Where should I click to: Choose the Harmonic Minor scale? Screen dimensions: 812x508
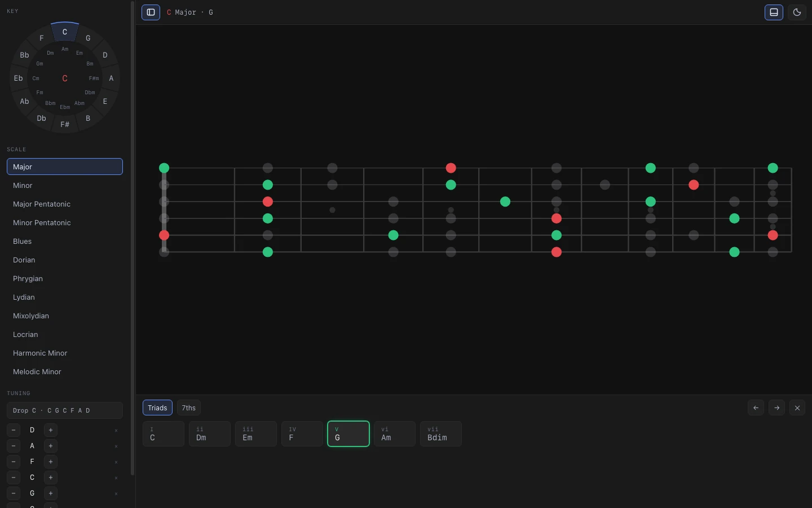pyautogui.click(x=65, y=353)
